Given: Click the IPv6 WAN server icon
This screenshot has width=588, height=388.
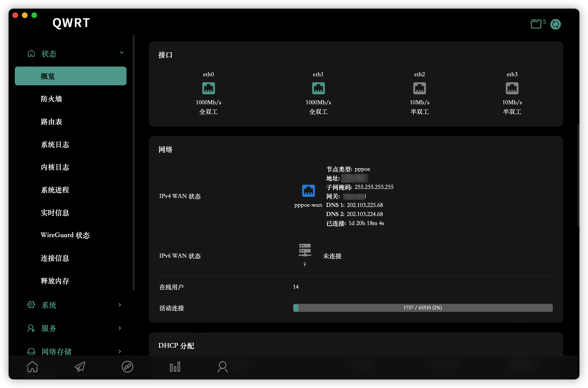Looking at the screenshot, I should pyautogui.click(x=305, y=250).
